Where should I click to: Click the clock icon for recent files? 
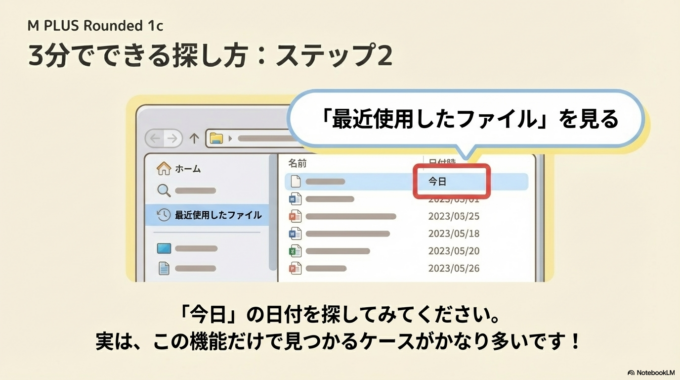(163, 215)
